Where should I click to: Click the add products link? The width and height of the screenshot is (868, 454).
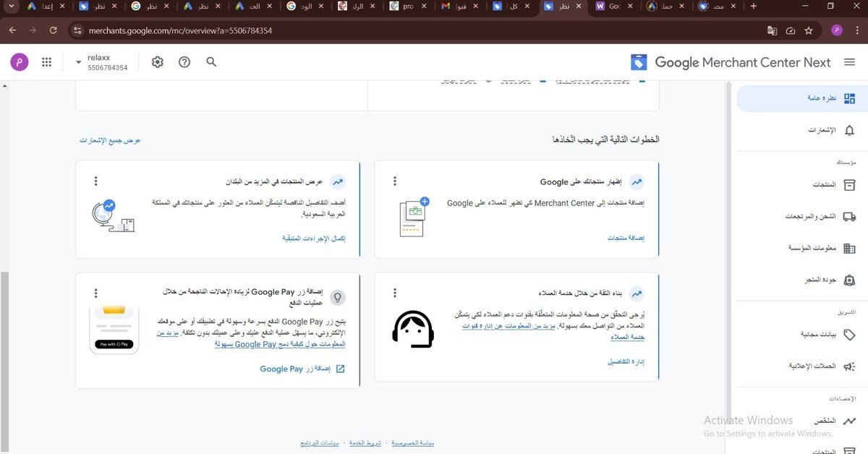click(626, 238)
